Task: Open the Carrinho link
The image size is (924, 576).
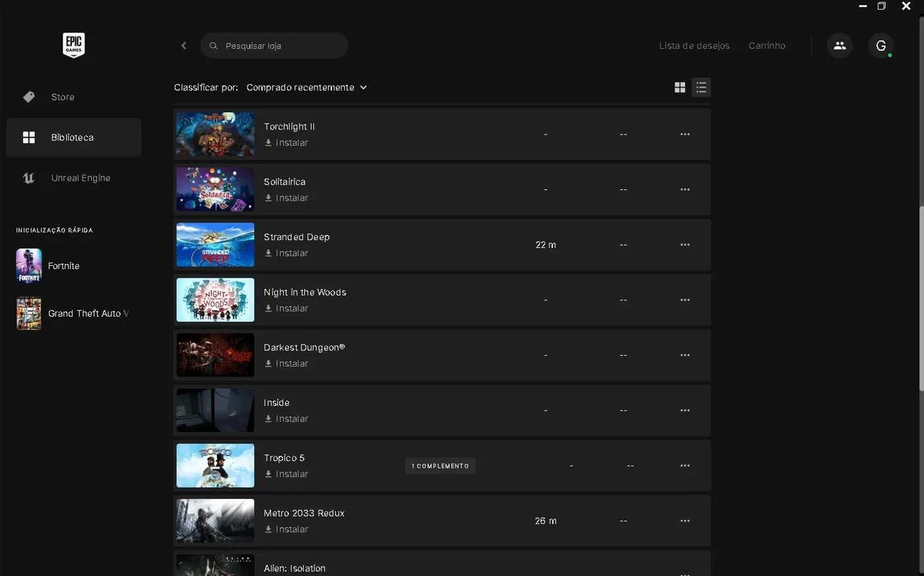Action: [x=767, y=46]
